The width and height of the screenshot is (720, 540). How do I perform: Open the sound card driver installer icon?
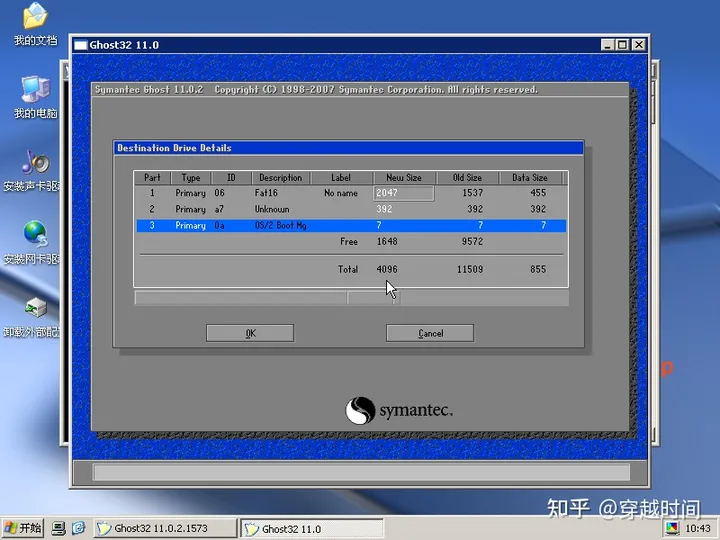tap(32, 170)
